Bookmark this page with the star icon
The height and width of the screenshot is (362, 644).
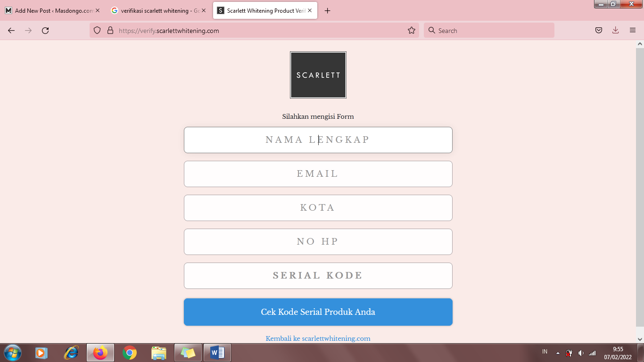coord(411,30)
